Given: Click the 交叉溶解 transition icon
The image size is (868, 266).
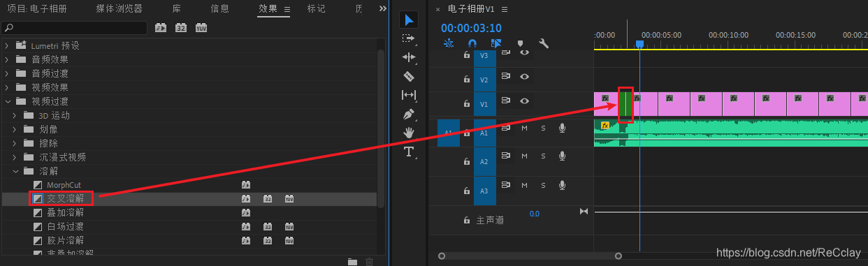Looking at the screenshot, I should tap(38, 198).
